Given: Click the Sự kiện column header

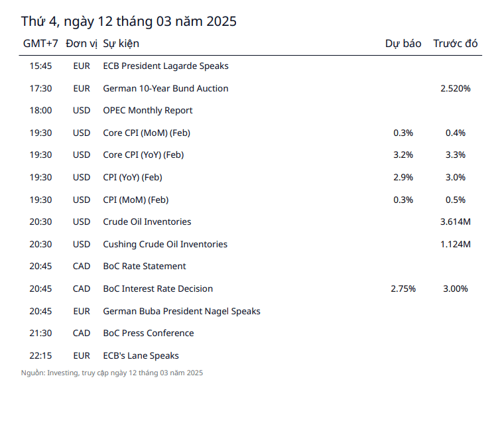Looking at the screenshot, I should [121, 44].
